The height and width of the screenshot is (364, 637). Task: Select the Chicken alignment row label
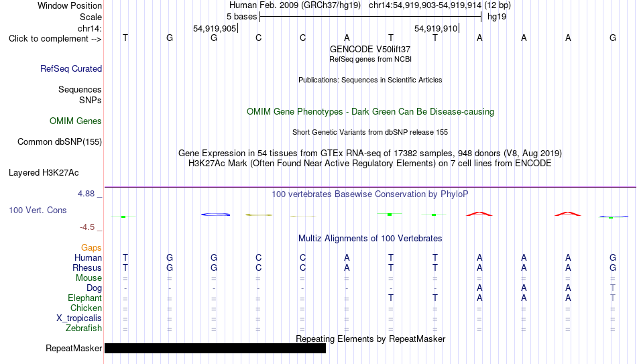[86, 308]
